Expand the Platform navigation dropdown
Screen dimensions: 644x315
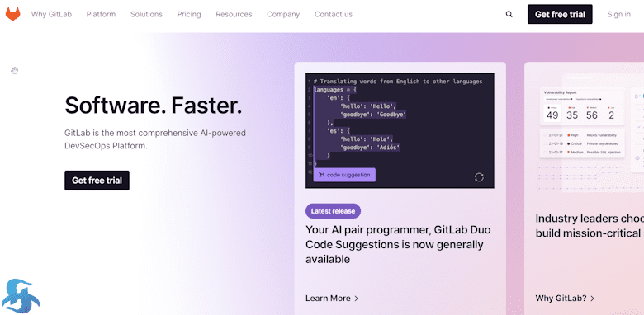click(101, 14)
